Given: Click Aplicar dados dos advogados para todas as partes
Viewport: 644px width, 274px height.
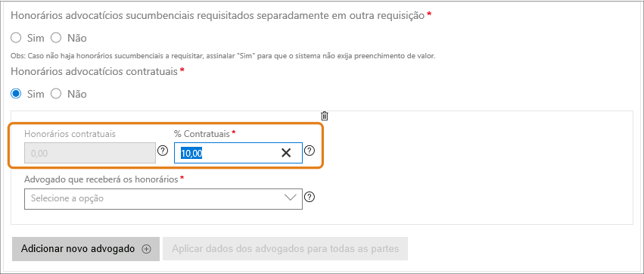Looking at the screenshot, I should [x=285, y=249].
